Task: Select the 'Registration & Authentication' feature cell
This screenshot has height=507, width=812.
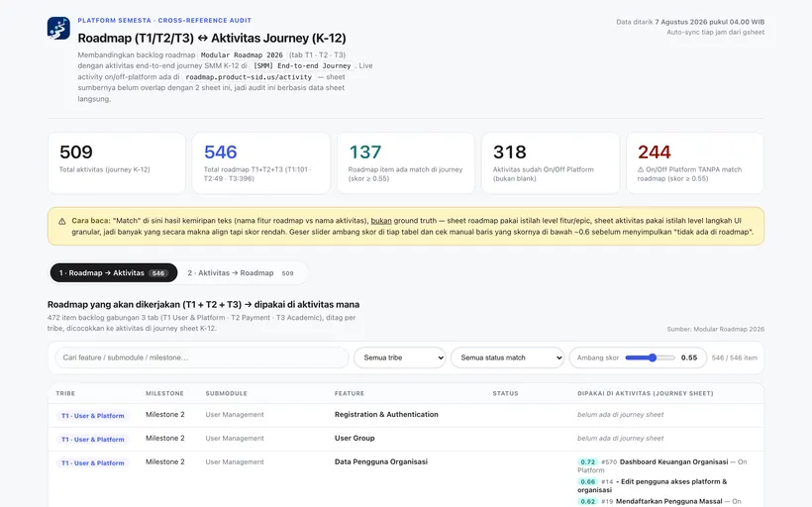Action: 386,414
